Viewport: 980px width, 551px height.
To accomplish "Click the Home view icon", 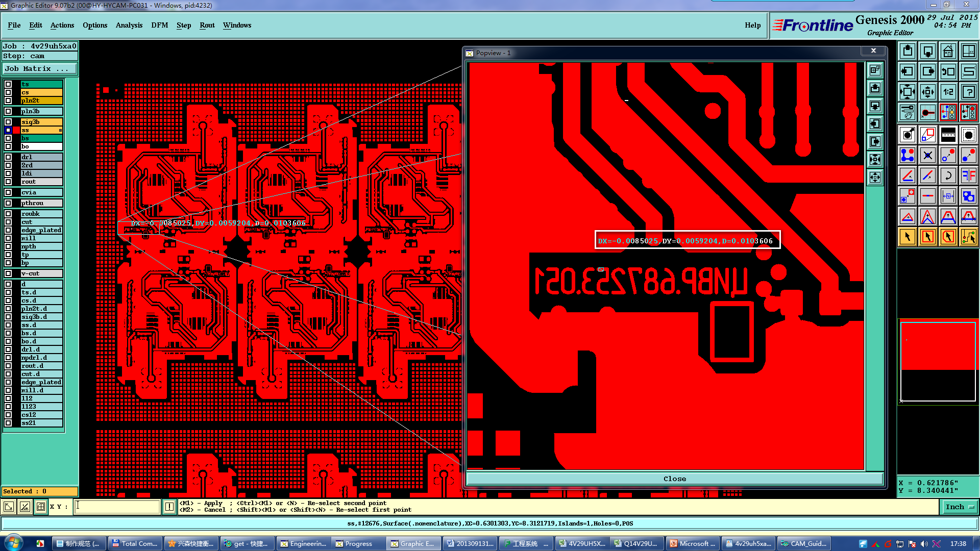I will point(948,51).
